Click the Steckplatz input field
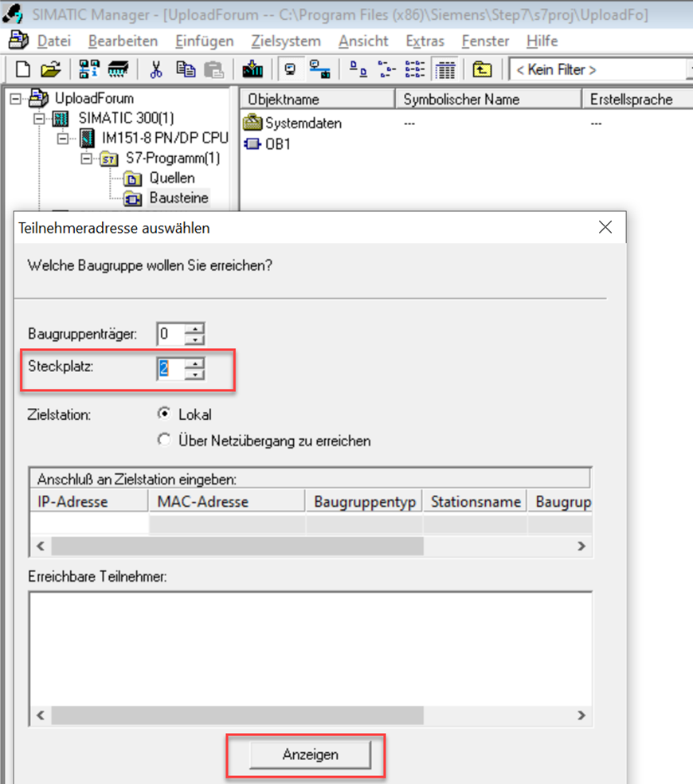The height and width of the screenshot is (784, 693). (170, 369)
